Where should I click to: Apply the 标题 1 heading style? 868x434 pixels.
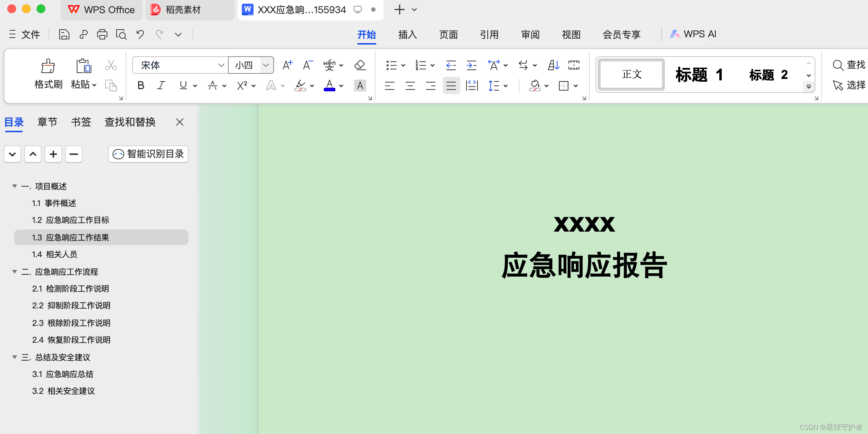[x=698, y=75]
